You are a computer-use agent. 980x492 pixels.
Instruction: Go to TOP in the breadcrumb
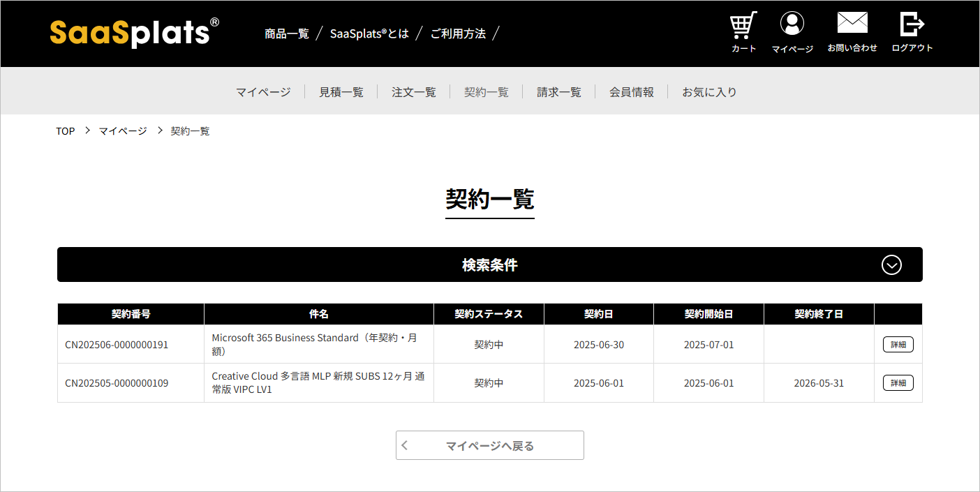66,131
